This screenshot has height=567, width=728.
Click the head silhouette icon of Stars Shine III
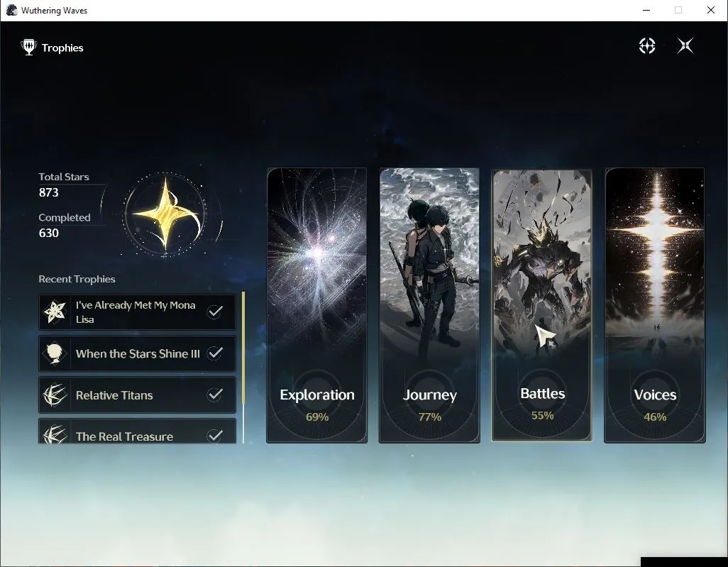pos(55,353)
